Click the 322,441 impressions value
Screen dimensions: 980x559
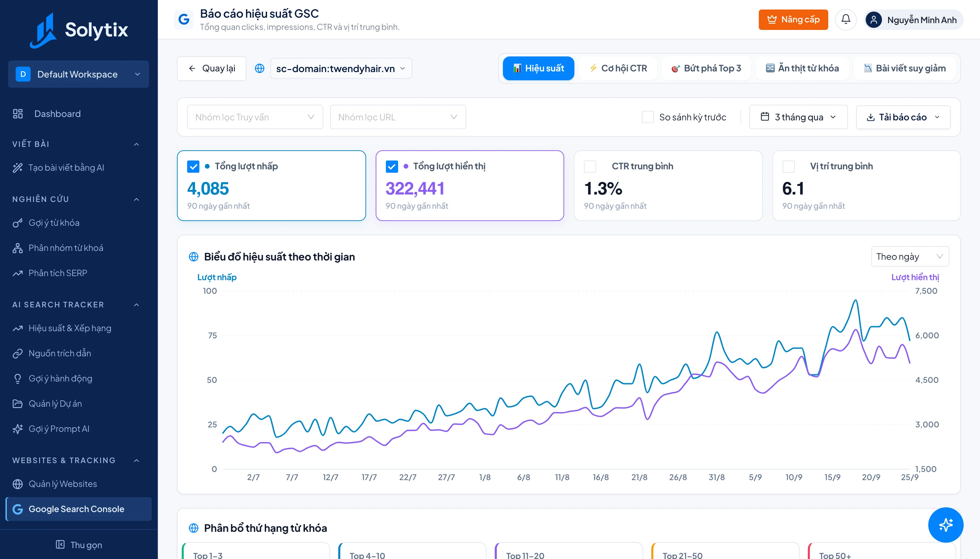[415, 188]
